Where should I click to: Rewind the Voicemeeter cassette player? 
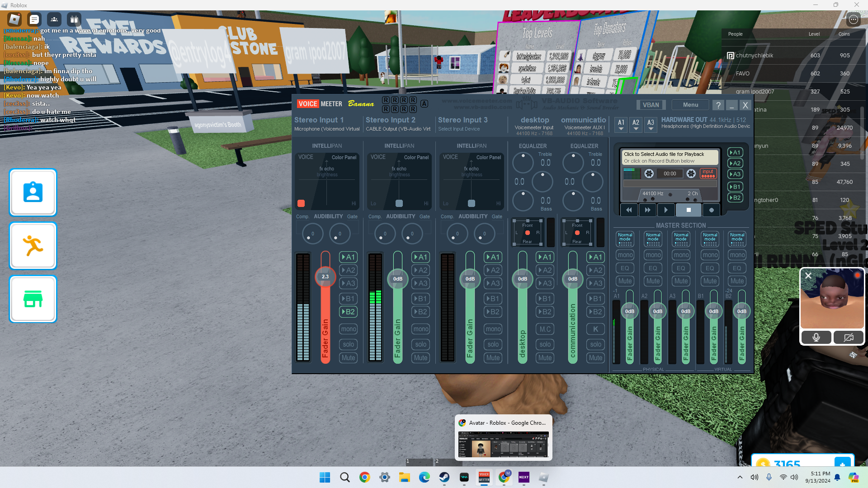[629, 210]
